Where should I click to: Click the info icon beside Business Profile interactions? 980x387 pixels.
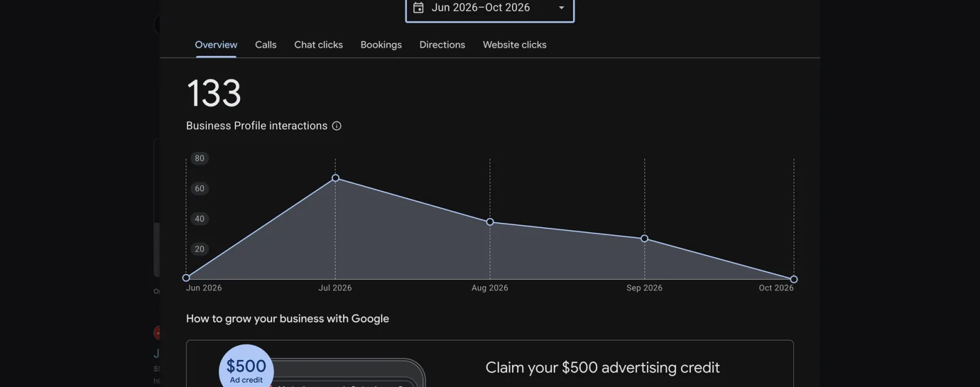[x=337, y=126]
